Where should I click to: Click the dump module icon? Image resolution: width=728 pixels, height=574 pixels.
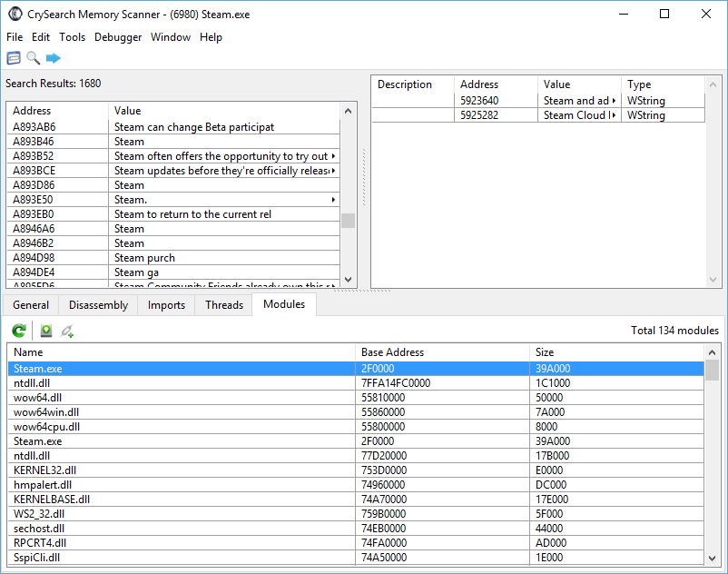pyautogui.click(x=46, y=331)
